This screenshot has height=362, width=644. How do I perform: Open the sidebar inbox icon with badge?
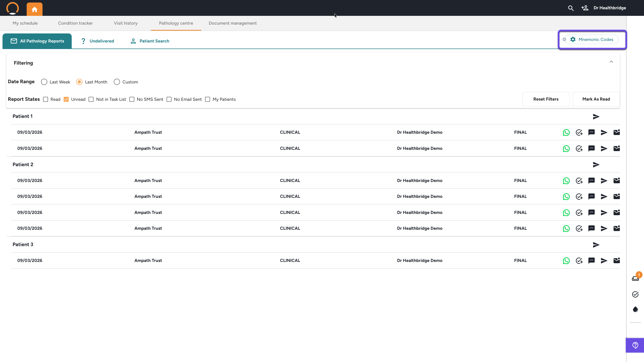point(635,278)
